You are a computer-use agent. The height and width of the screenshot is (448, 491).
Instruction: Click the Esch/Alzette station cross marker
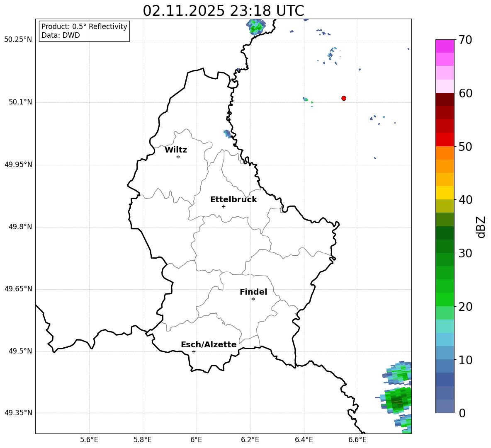click(x=194, y=351)
